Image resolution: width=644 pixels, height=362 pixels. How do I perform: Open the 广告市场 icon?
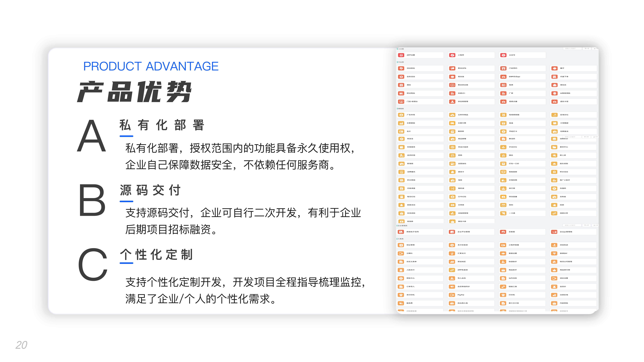pos(401,115)
